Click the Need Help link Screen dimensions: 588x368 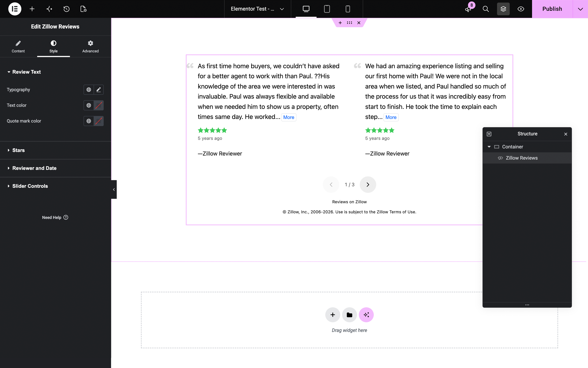[55, 217]
